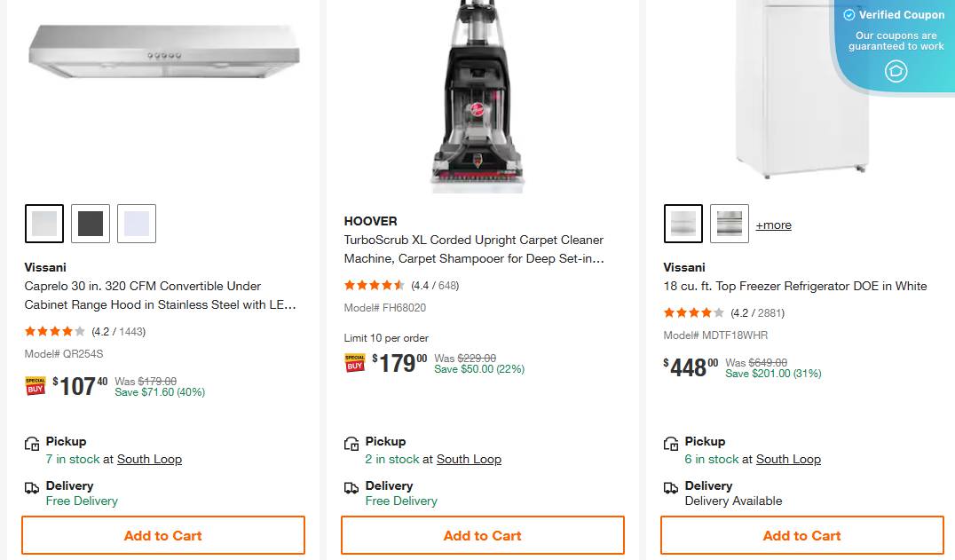Expand more refrigerator color options

click(x=773, y=225)
